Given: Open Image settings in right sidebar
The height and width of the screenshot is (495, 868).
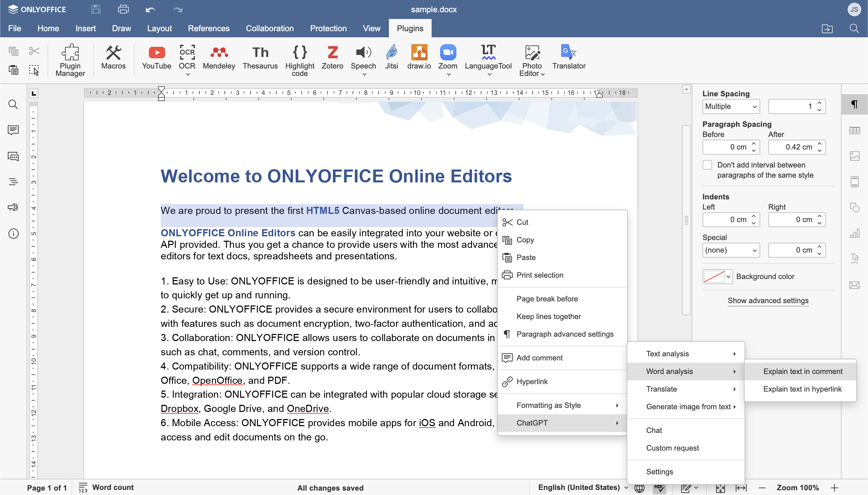Looking at the screenshot, I should coord(854,156).
